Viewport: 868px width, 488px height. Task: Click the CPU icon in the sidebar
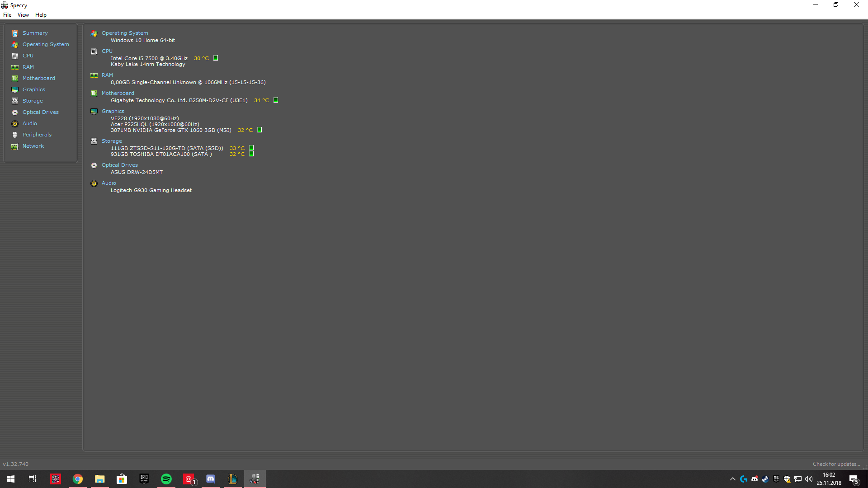click(x=15, y=56)
